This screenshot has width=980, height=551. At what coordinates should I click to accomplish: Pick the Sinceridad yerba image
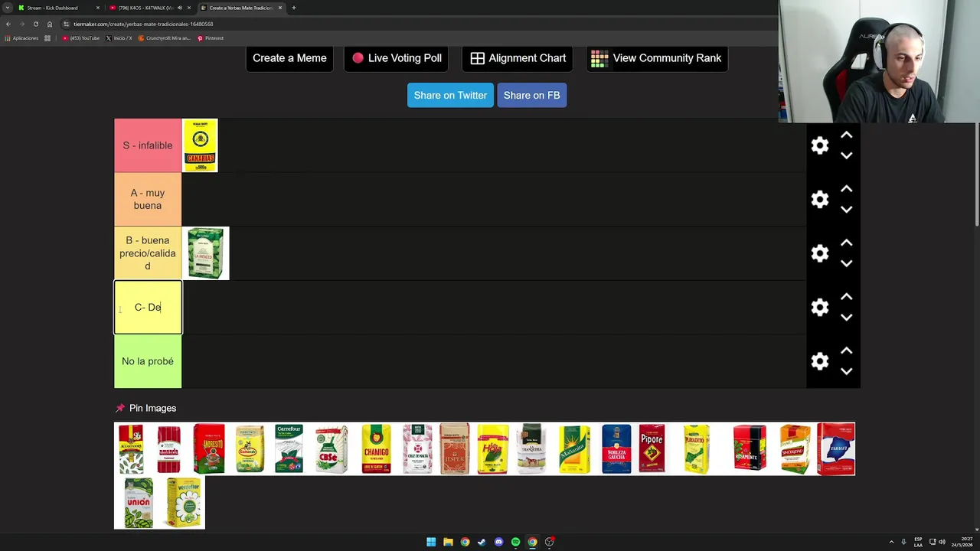795,448
